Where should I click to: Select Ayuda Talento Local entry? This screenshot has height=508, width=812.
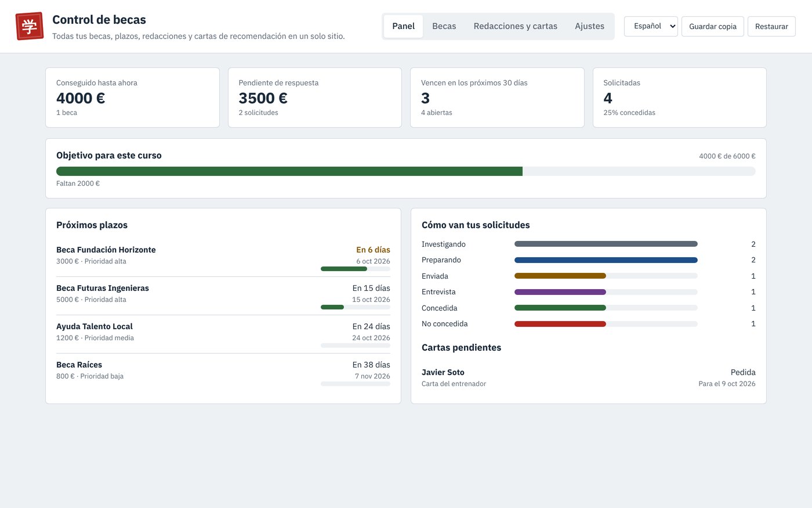pos(223,334)
